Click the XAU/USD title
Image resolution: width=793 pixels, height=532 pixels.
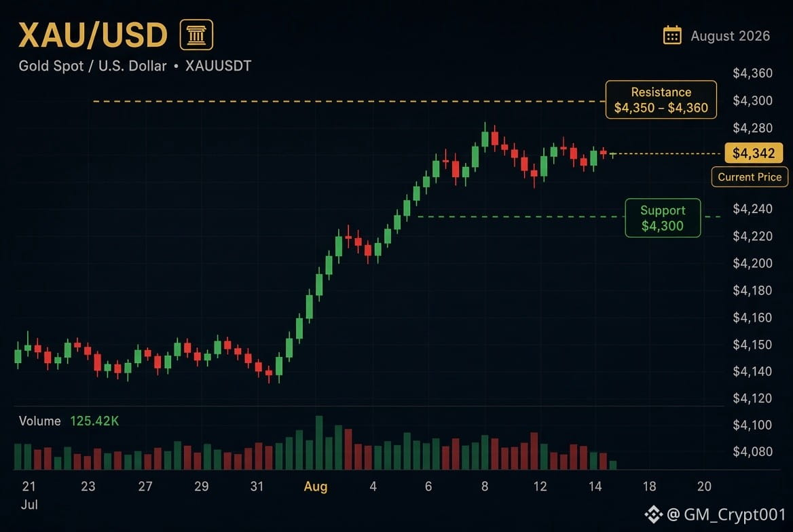pyautogui.click(x=93, y=35)
